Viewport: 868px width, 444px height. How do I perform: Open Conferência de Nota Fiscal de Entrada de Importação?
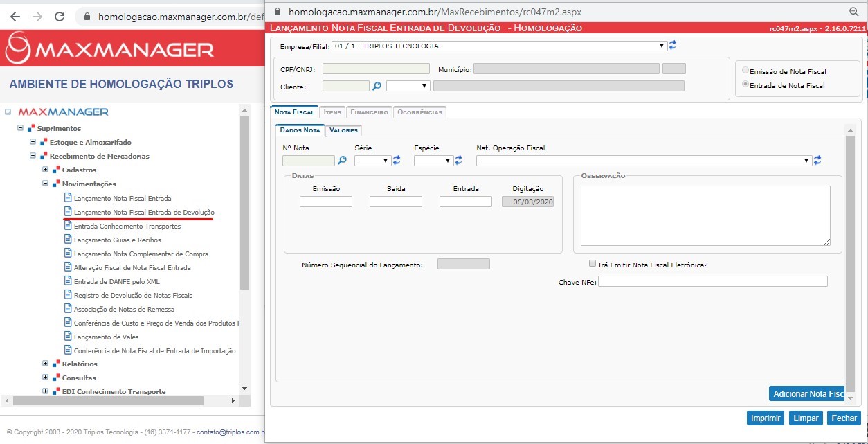pos(155,350)
